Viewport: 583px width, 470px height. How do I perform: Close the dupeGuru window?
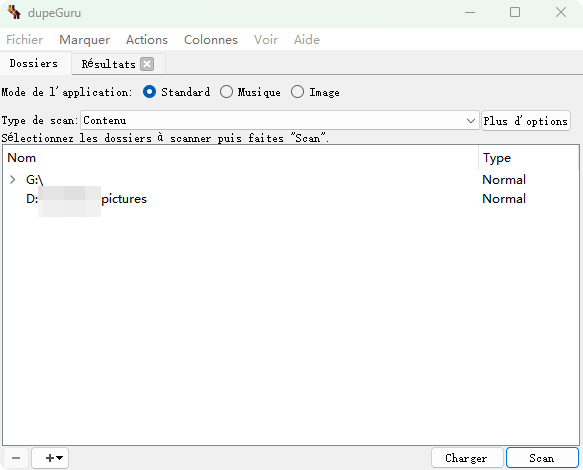(561, 13)
